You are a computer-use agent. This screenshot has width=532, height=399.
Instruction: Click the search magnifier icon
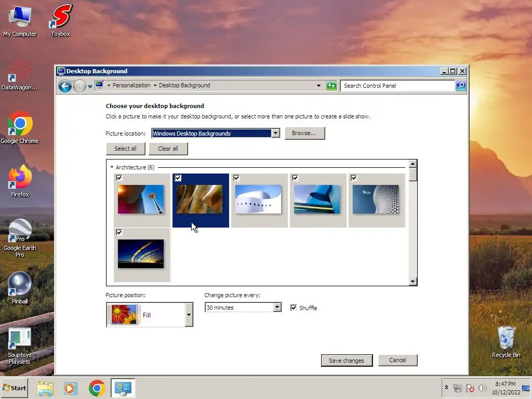[x=460, y=86]
